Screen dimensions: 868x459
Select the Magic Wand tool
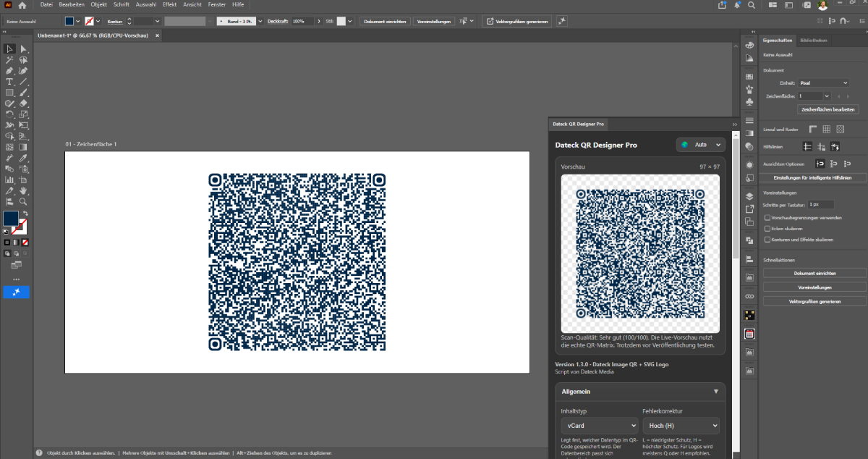pos(9,60)
